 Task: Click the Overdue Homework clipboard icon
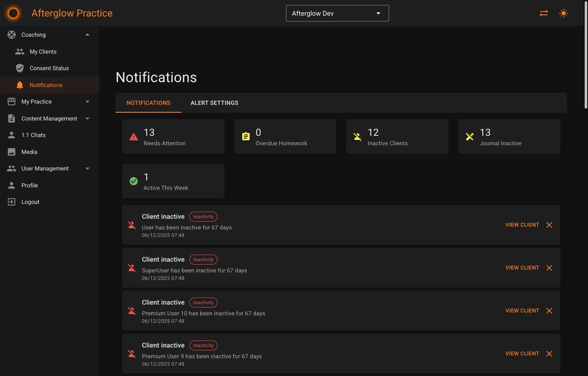(246, 136)
